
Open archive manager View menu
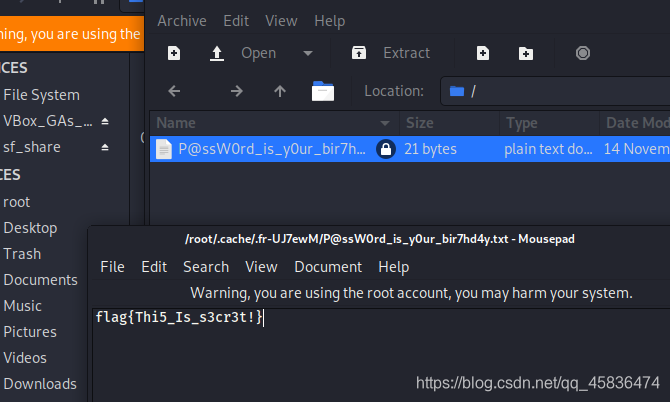coord(281,21)
